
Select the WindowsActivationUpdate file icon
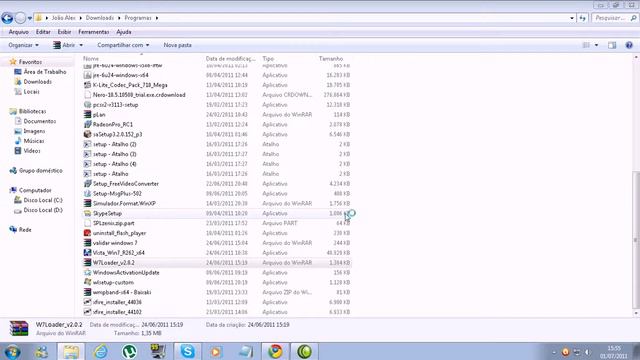[x=87, y=273]
